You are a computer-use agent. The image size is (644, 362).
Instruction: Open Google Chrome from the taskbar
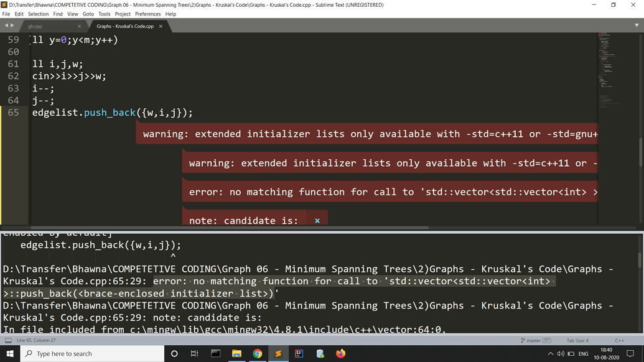point(258,353)
